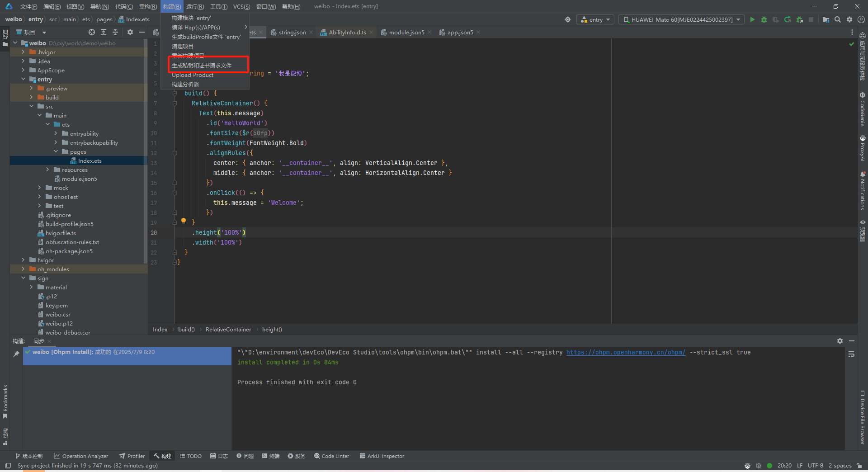The width and height of the screenshot is (868, 472).
Task: Fold the build() code block on line 6
Action: tap(175, 93)
